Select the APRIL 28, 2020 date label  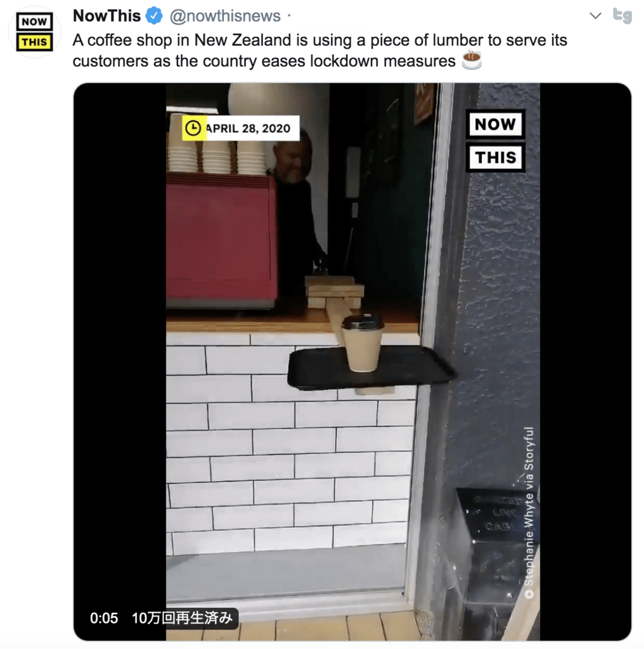pos(248,128)
